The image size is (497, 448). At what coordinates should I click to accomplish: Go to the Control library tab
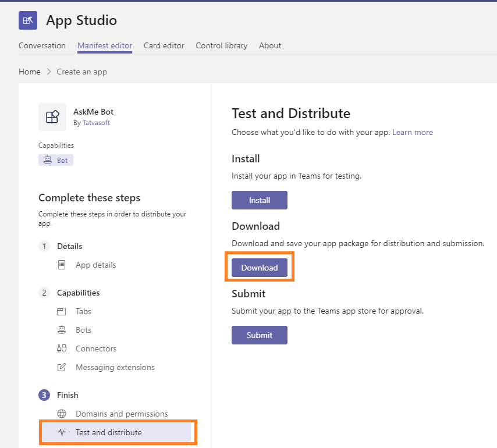click(222, 45)
